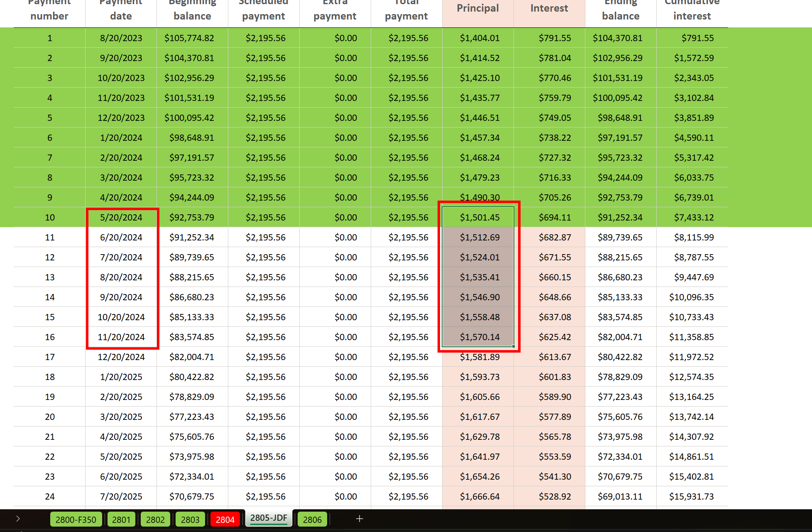Image resolution: width=812 pixels, height=532 pixels.
Task: Click the $1,570.14 principal cell in row 16
Action: 479,337
